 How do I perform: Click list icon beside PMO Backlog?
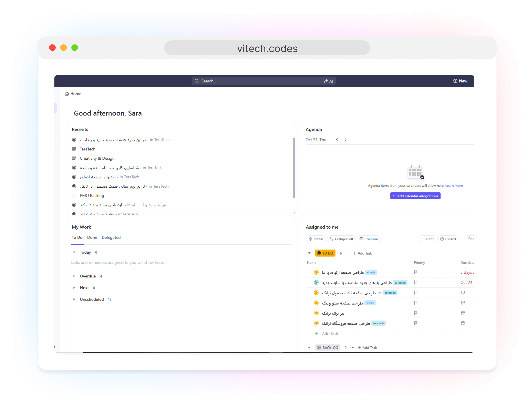click(74, 196)
